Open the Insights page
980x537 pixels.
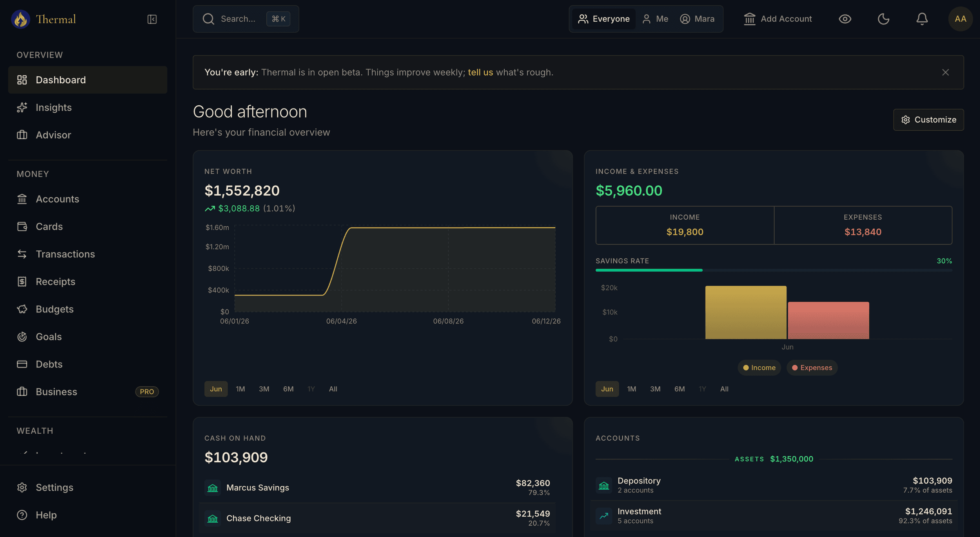click(88, 107)
